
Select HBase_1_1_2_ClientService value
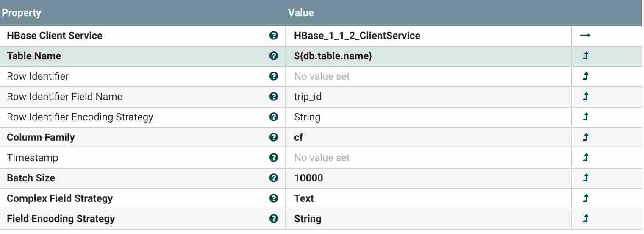357,36
